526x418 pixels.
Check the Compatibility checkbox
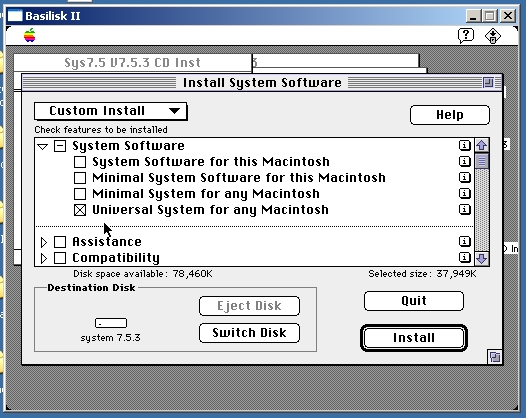[x=60, y=258]
